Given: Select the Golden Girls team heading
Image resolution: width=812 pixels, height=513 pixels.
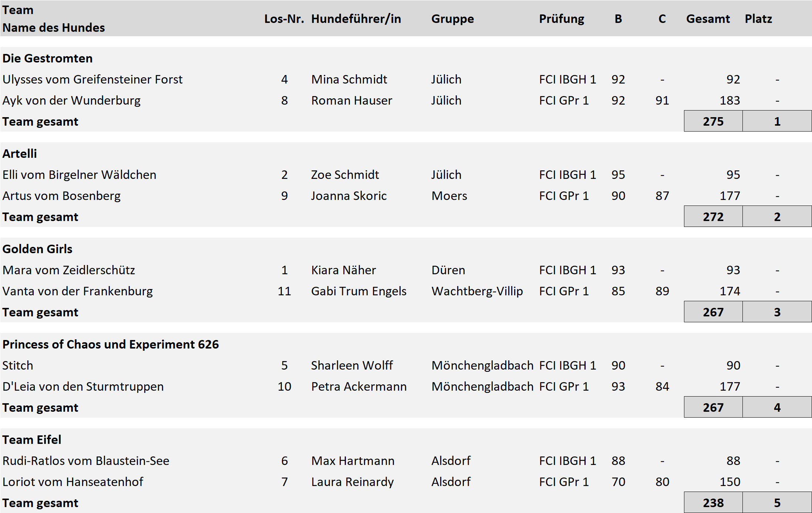Looking at the screenshot, I should tap(37, 249).
